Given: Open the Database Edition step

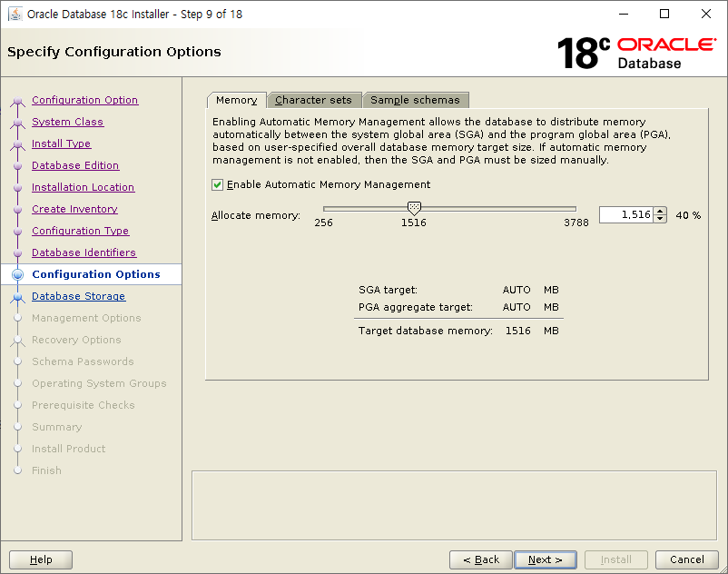Looking at the screenshot, I should (x=75, y=165).
